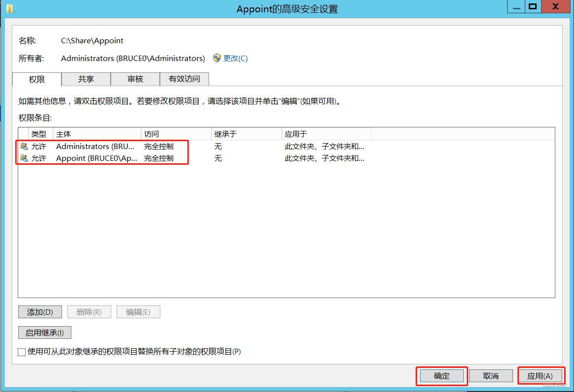Click 完全控制 in the Appoint row

158,158
